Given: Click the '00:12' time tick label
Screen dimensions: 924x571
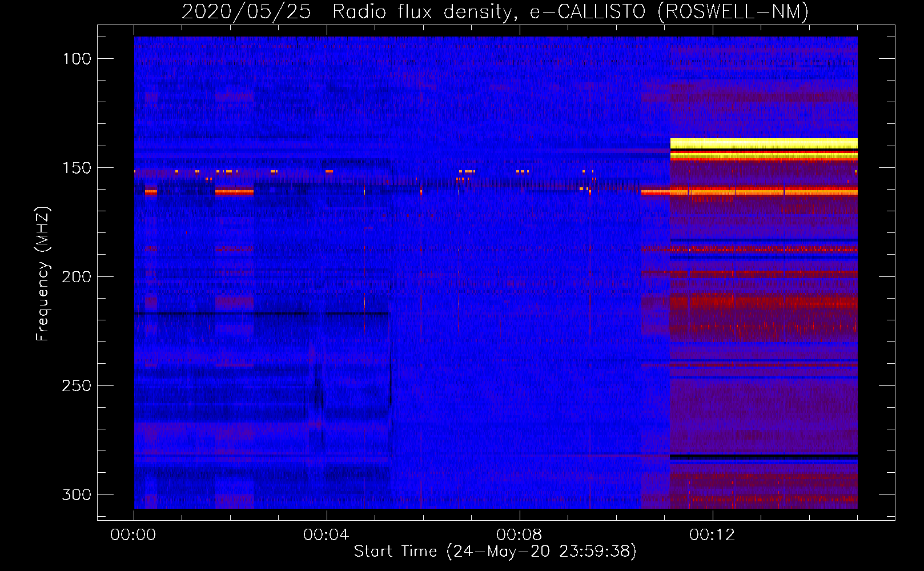Looking at the screenshot, I should click(x=712, y=535).
